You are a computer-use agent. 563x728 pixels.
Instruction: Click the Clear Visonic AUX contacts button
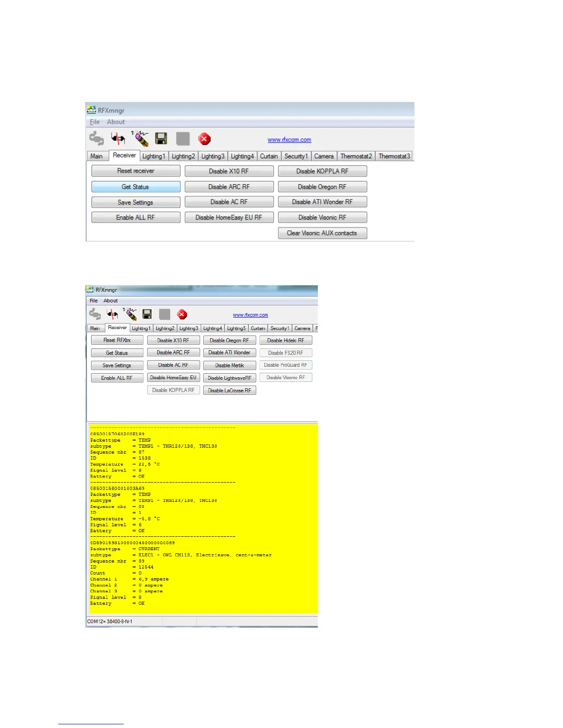[322, 233]
